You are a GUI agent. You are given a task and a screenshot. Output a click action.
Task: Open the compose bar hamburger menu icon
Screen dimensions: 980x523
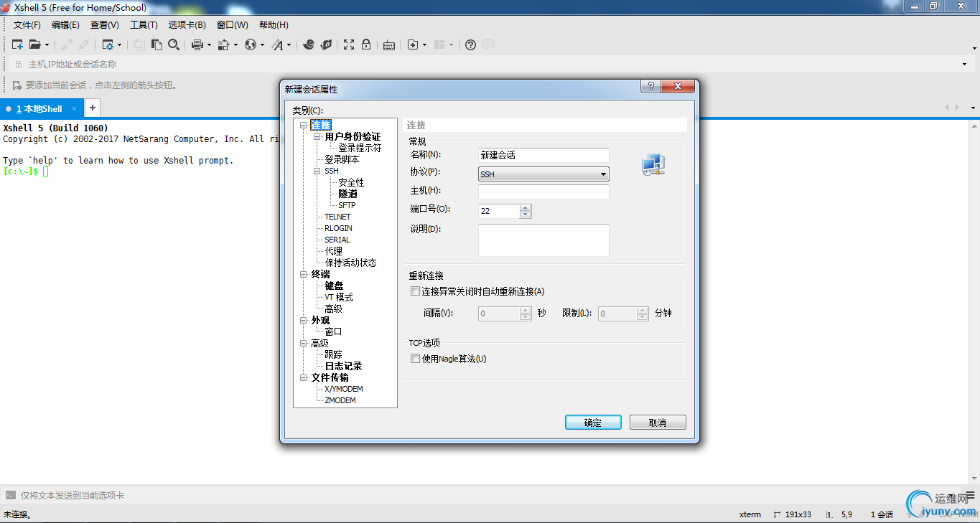(x=971, y=495)
